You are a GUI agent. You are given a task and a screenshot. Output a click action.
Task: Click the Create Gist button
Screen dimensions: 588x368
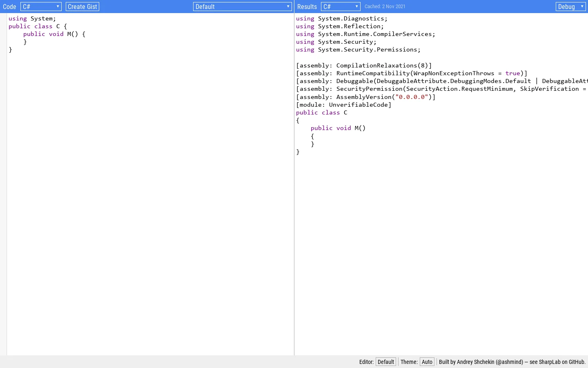point(82,7)
